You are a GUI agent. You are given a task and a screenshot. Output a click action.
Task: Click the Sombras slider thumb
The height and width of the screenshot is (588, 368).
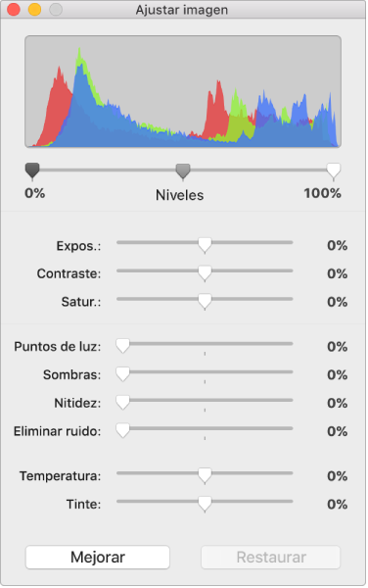click(122, 374)
